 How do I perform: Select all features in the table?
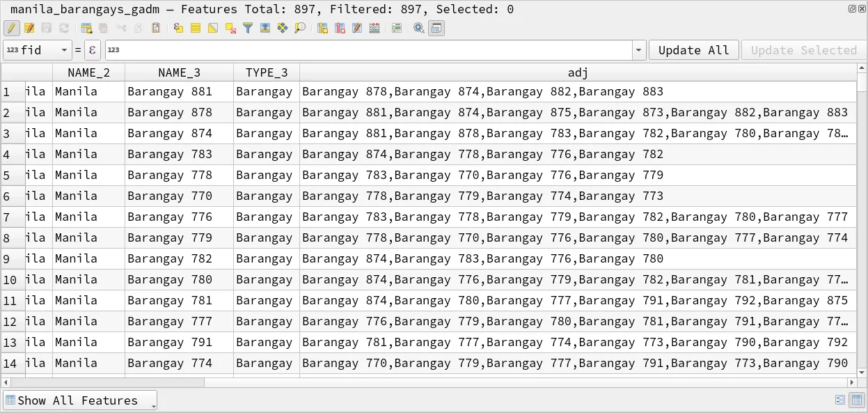196,29
